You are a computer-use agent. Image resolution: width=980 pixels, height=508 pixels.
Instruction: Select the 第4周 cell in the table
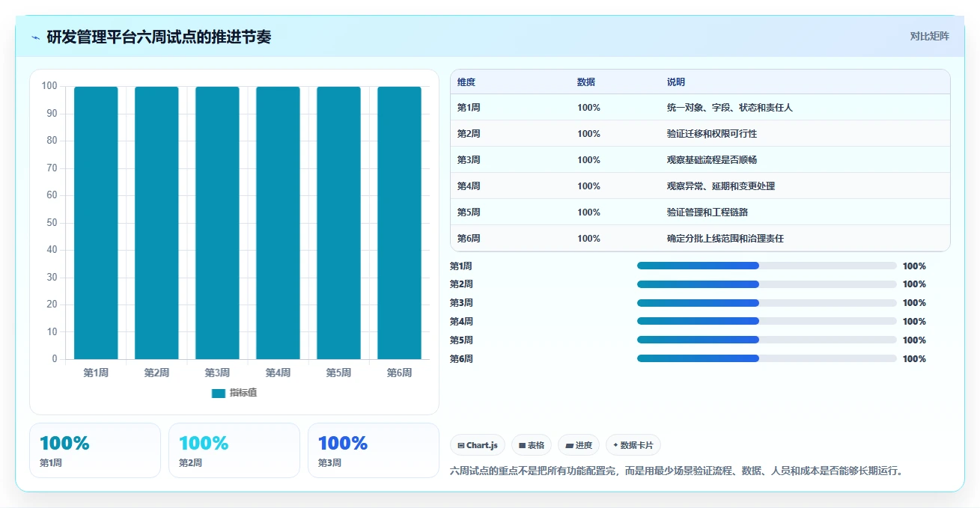(x=469, y=186)
